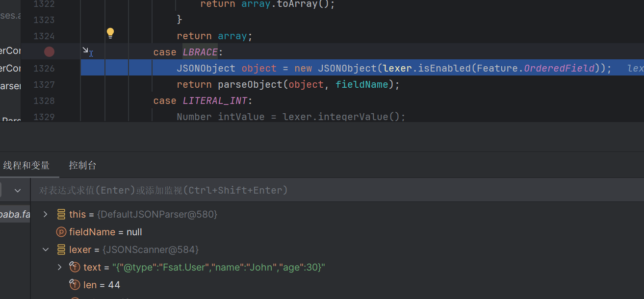Expand the 'this' DefaultJSONParser node

(x=46, y=214)
